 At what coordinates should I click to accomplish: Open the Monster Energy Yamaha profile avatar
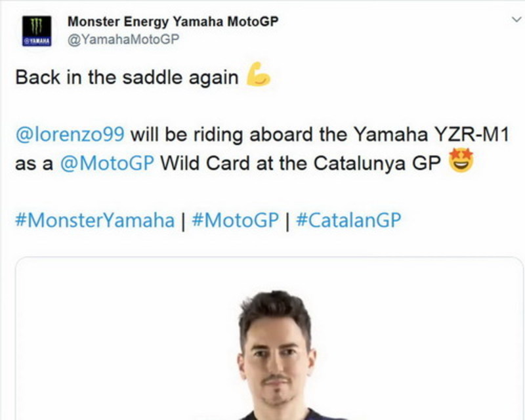(x=37, y=31)
